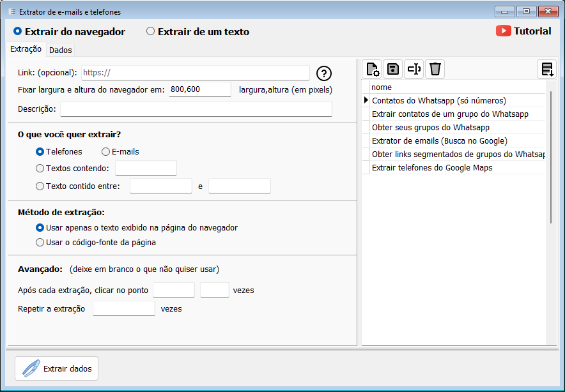This screenshot has height=392, width=565.
Task: Open help with the question mark icon
Action: [324, 73]
